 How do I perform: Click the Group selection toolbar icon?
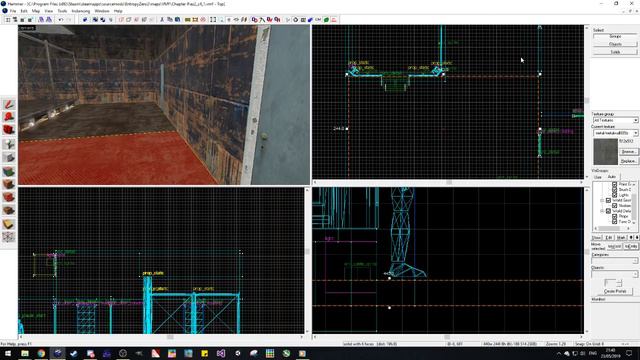(x=95, y=20)
